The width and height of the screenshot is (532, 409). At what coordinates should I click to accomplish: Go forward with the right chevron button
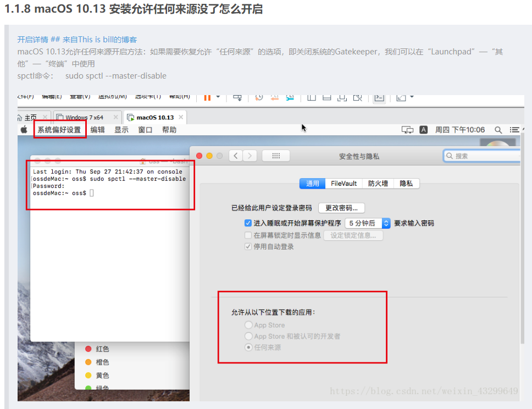click(250, 156)
